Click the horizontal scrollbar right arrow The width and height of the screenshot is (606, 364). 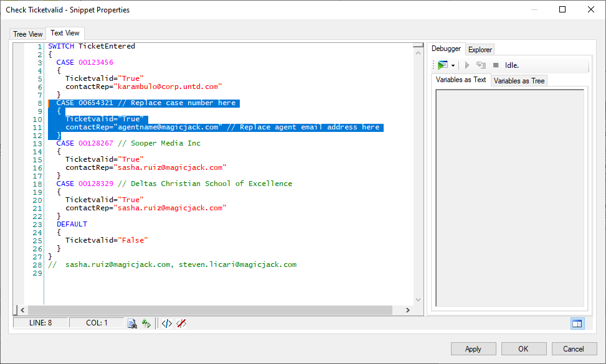[x=408, y=310]
